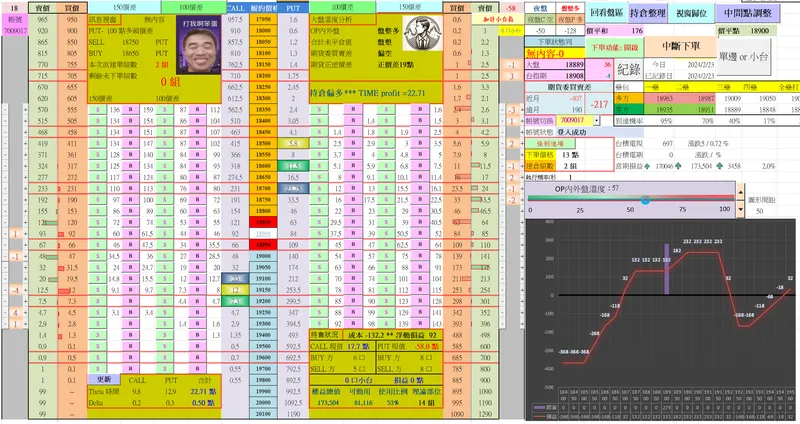The image size is (800, 424).
Task: Select the 夜盤C 空 option
Action: click(x=540, y=19)
